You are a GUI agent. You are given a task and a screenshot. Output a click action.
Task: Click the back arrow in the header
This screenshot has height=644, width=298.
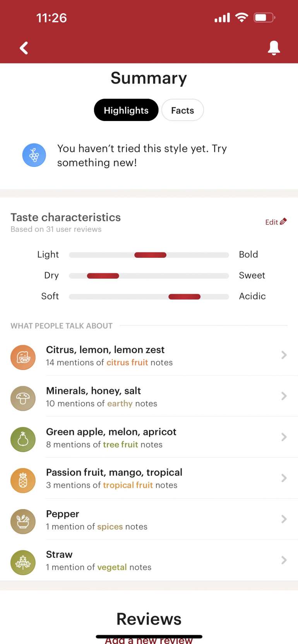tap(24, 48)
